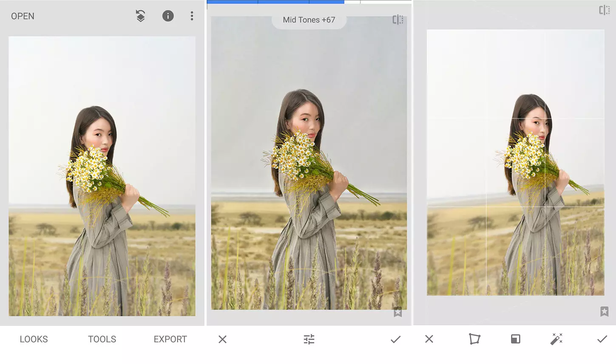This screenshot has width=616, height=364.
Task: Tap the Mid Tones +67 label
Action: [309, 20]
